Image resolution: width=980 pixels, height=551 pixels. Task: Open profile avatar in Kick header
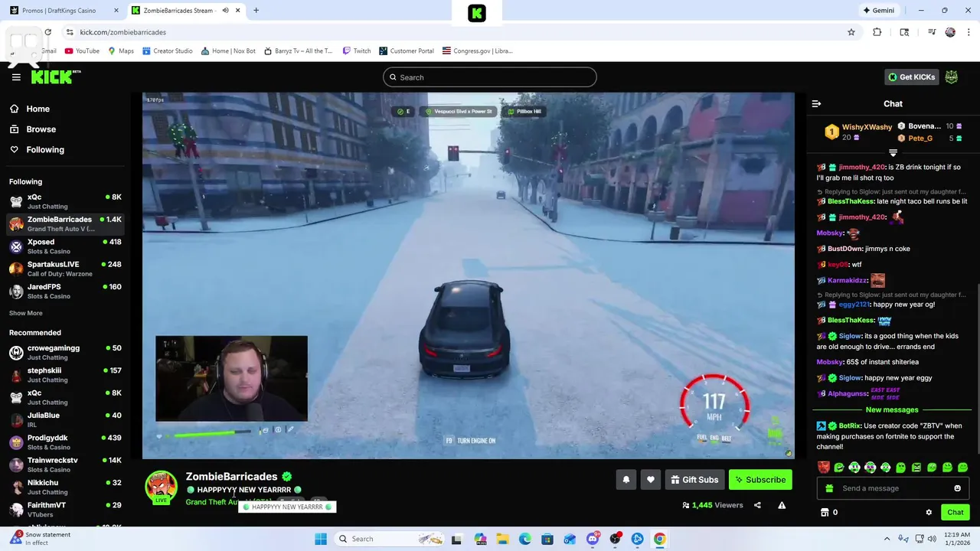point(951,77)
